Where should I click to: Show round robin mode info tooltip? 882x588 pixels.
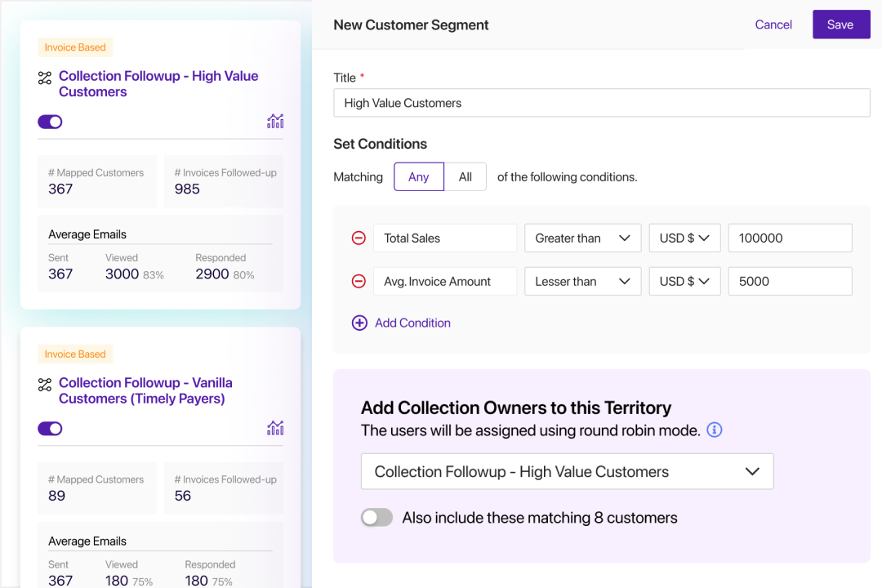pos(715,430)
